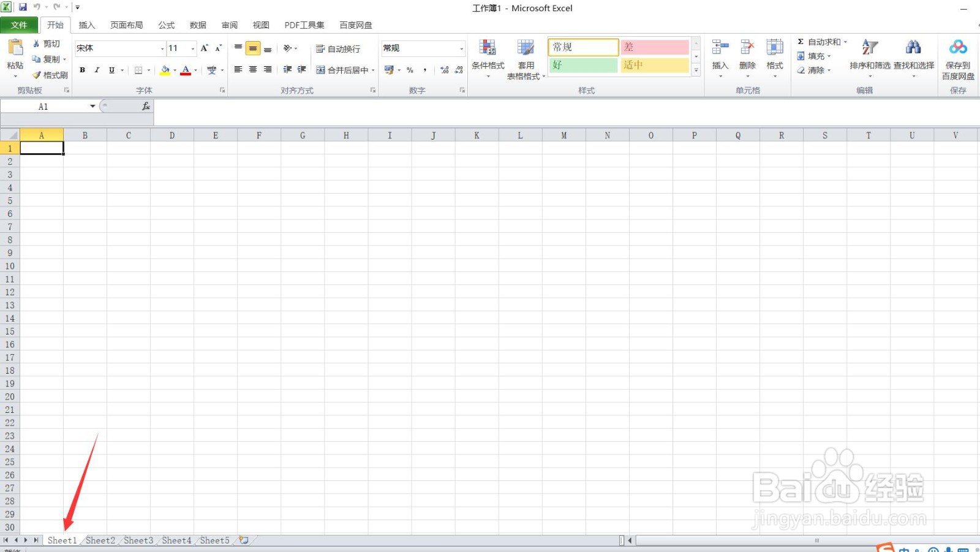
Task: Toggle center horizontal alignment
Action: [253, 70]
